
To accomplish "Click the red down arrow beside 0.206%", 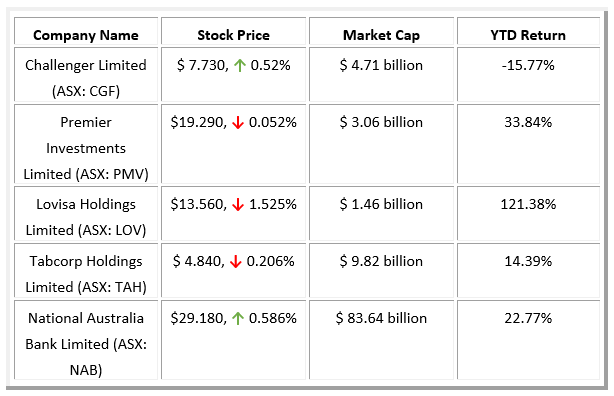I will (235, 261).
